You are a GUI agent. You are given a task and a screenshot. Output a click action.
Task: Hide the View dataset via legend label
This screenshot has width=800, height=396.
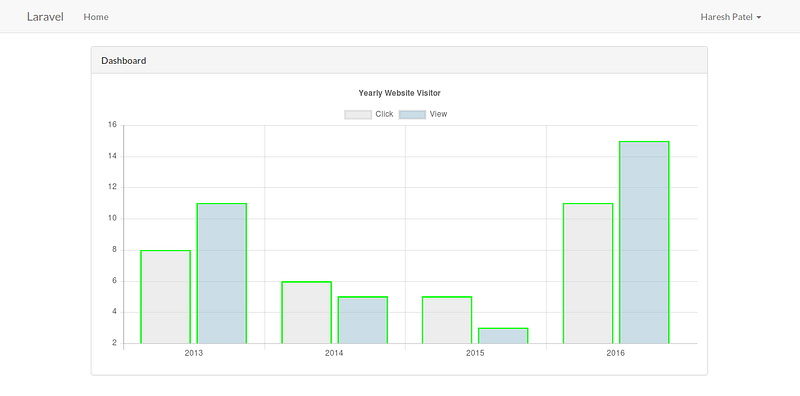[x=438, y=114]
